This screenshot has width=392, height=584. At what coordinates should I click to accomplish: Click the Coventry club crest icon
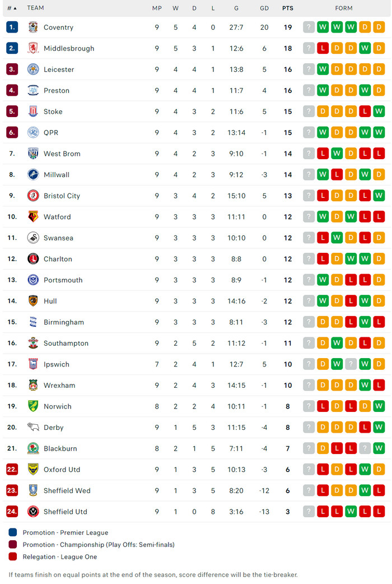33,27
